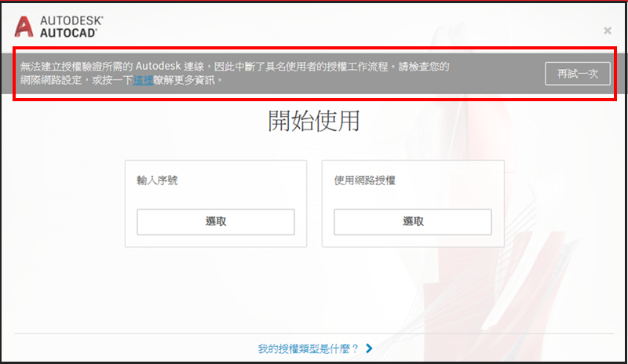Choose 選取 under 使用網路授權

coord(413,222)
